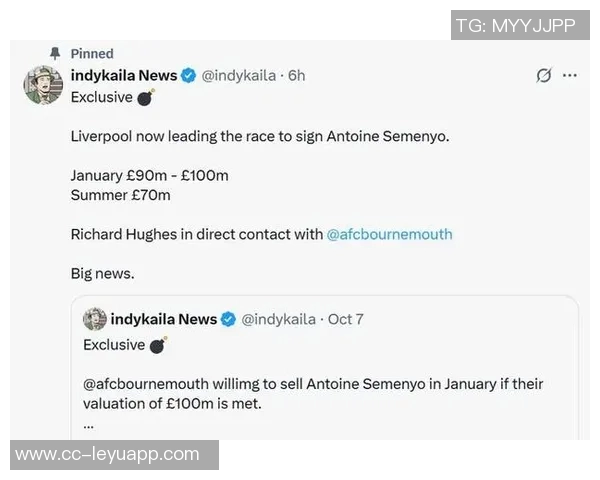
Task: Click the Pinned label text
Action: click(92, 53)
